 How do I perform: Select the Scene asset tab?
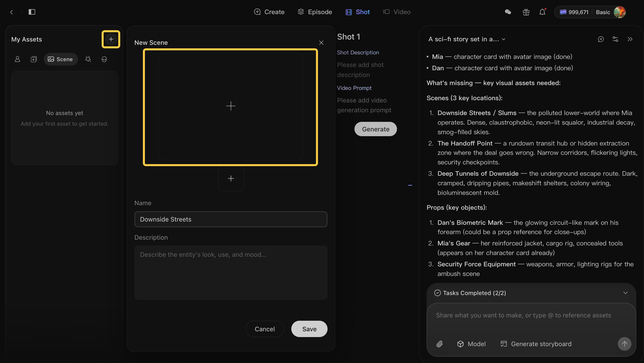(61, 59)
